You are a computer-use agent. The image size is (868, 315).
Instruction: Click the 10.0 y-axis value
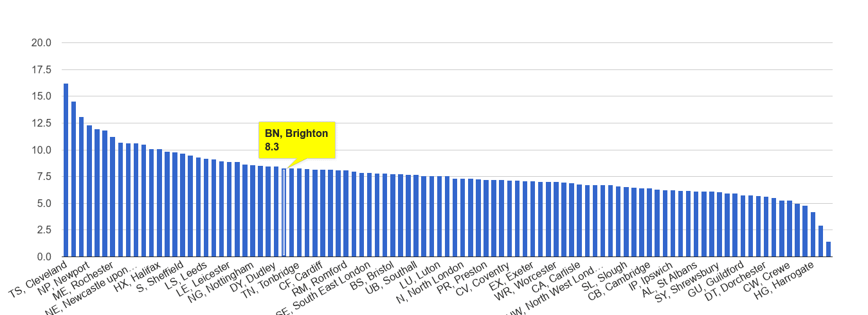click(x=41, y=150)
